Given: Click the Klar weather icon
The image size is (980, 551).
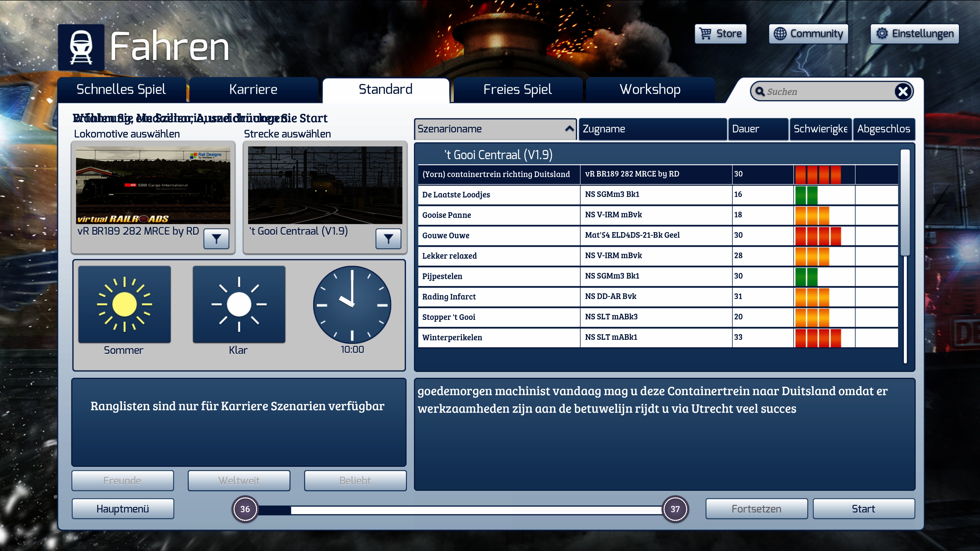Looking at the screenshot, I should (239, 304).
